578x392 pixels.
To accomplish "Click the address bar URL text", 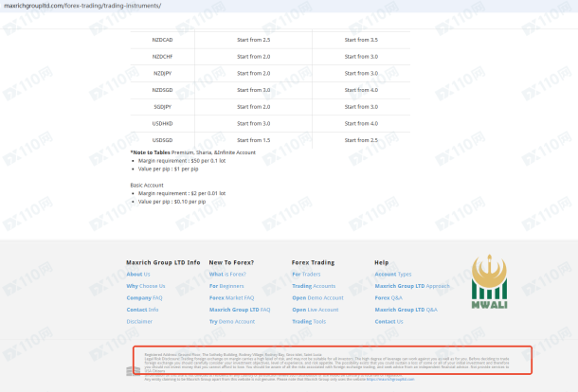I will (x=82, y=6).
